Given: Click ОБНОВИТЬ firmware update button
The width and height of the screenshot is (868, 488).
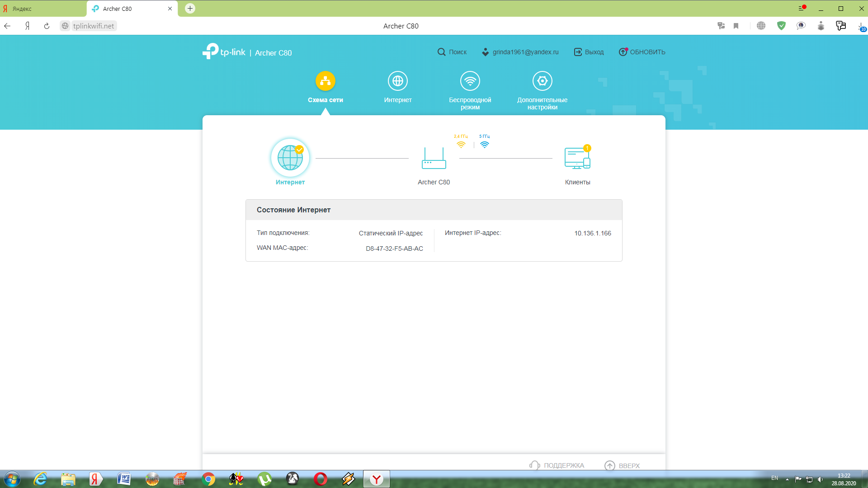Looking at the screenshot, I should 642,52.
